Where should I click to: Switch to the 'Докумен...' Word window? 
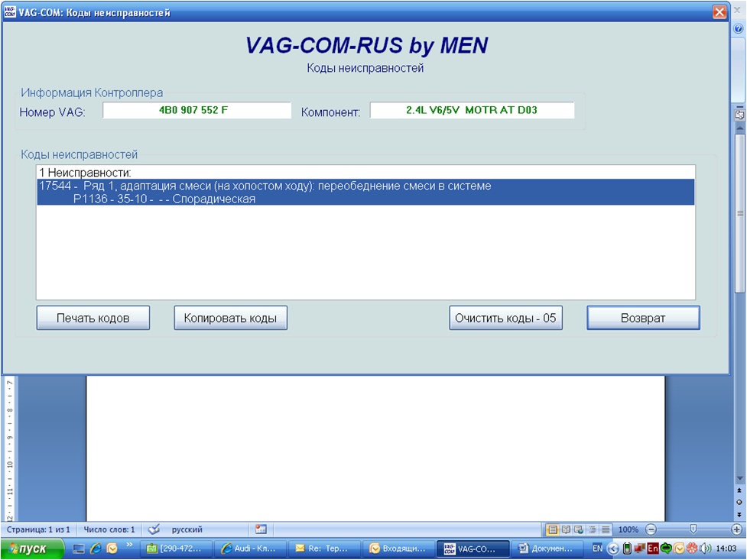(x=547, y=549)
